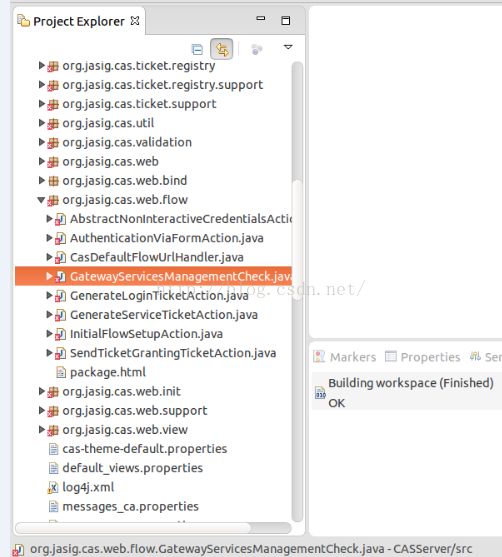Image resolution: width=502 pixels, height=557 pixels.
Task: Click package icon of org.jasig.cas.util
Action: pyautogui.click(x=53, y=124)
